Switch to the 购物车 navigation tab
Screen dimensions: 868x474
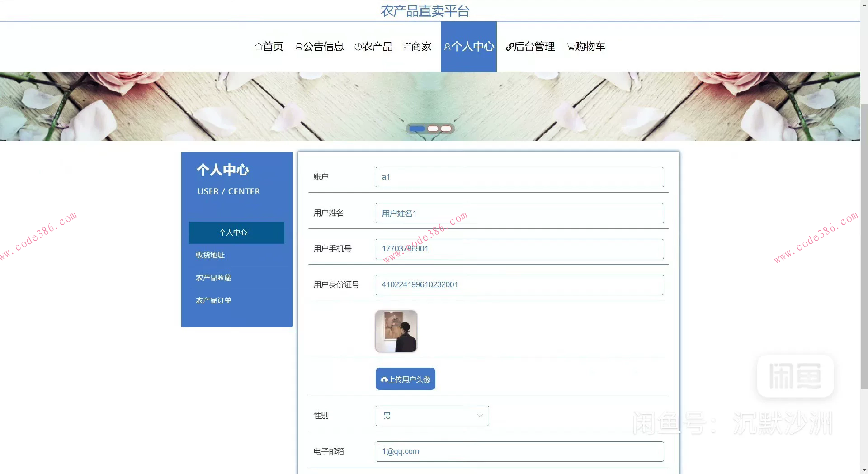tap(586, 47)
